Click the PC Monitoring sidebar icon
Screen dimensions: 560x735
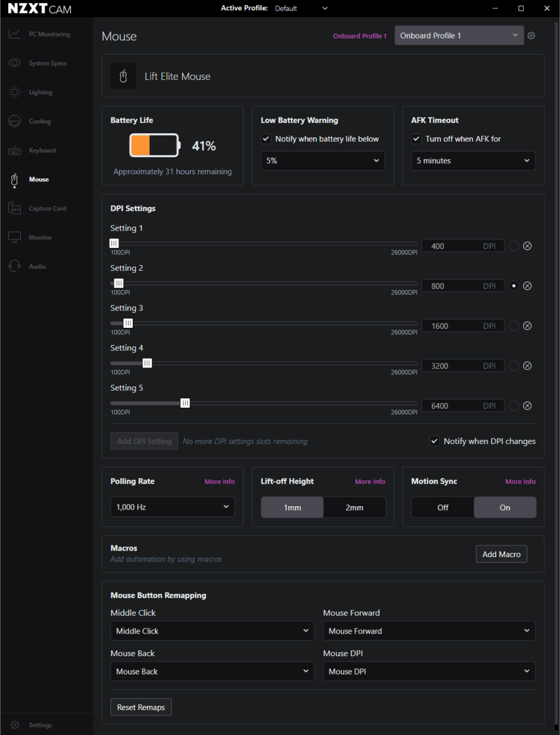[15, 34]
